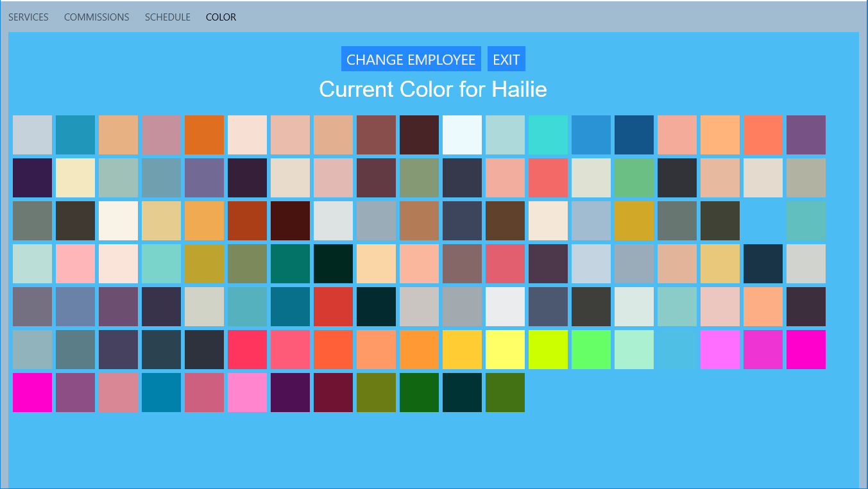Pick the rust red-brown swatch
This screenshot has height=489, width=868.
pyautogui.click(x=247, y=220)
